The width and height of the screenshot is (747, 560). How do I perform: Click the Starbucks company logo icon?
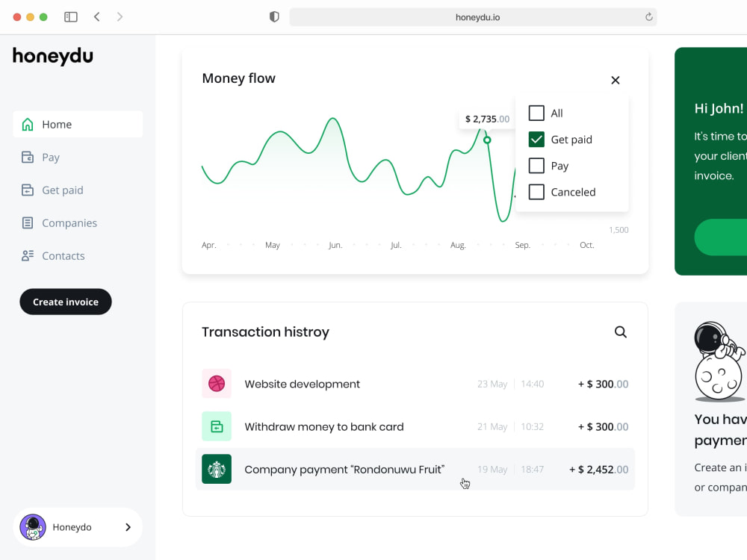point(217,469)
